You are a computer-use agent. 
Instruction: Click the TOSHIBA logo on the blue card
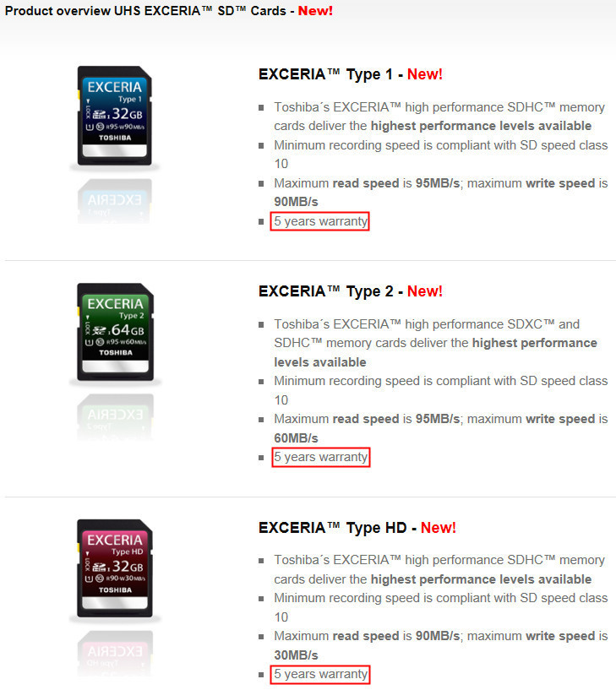pos(115,138)
